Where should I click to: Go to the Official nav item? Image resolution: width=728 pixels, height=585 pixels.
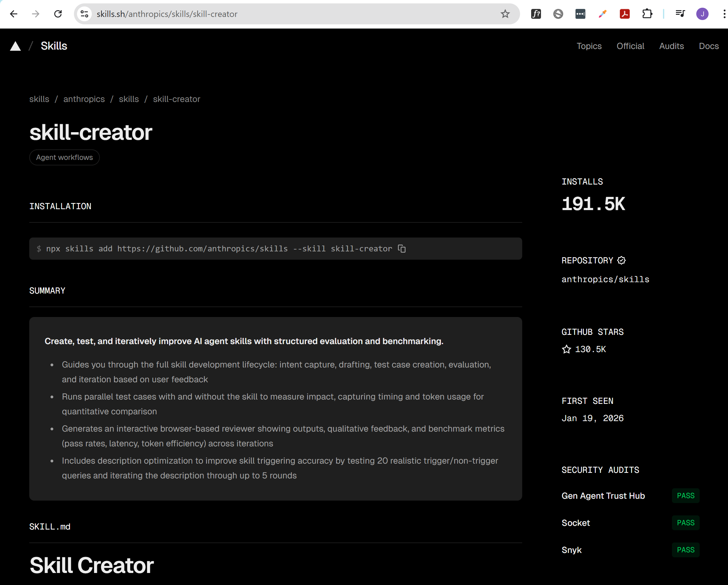[x=630, y=46]
